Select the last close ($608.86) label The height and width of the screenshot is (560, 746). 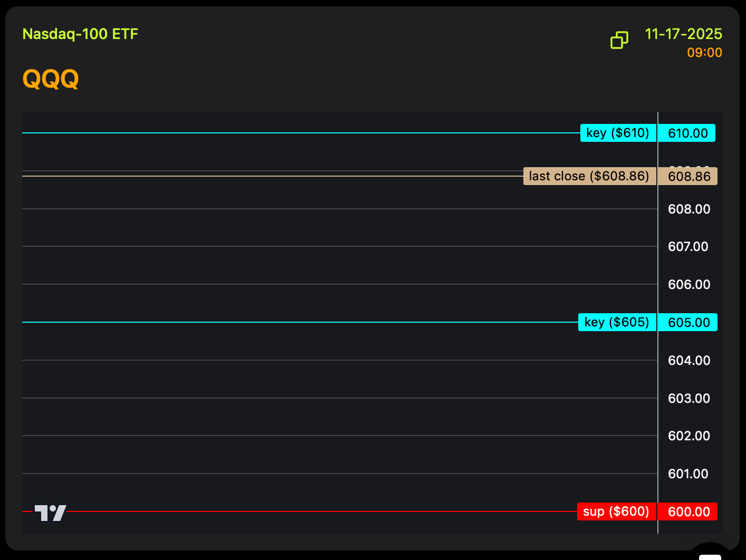pyautogui.click(x=589, y=176)
